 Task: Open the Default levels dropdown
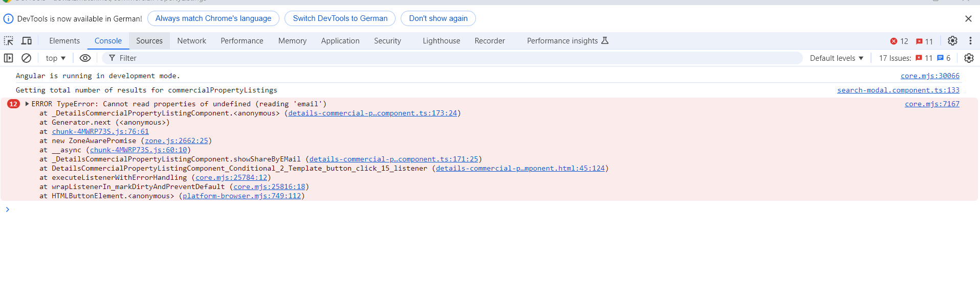(837, 58)
